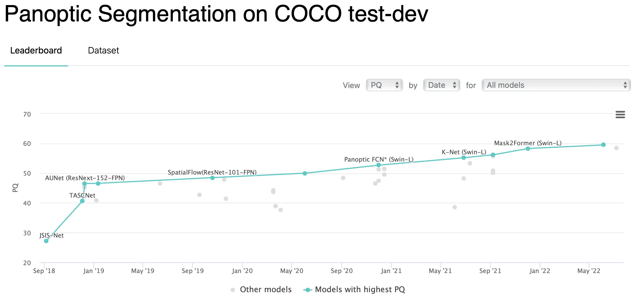Toggle Other models legend series
This screenshot has height=304, width=644.
click(x=265, y=289)
